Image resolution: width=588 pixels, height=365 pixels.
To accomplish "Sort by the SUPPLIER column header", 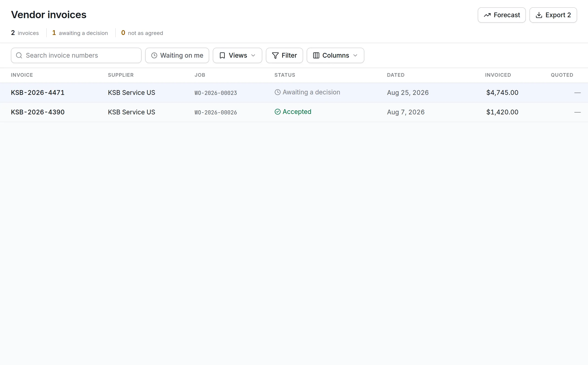I will click(x=121, y=75).
